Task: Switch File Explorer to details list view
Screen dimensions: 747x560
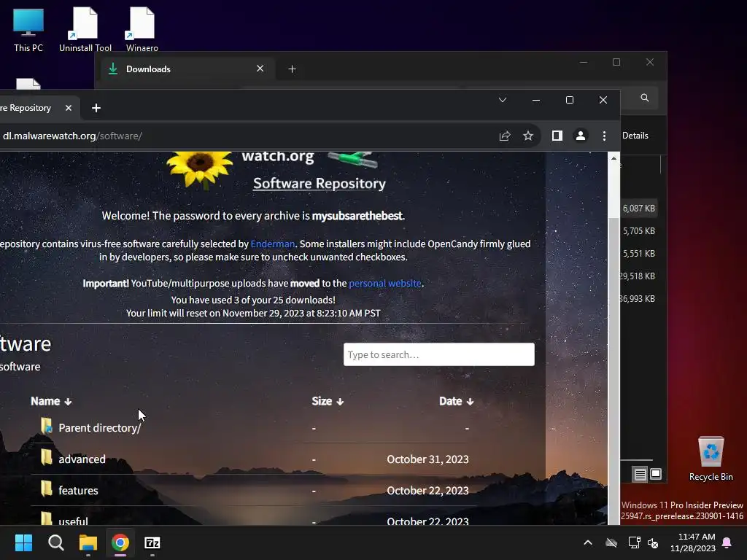Action: click(640, 474)
